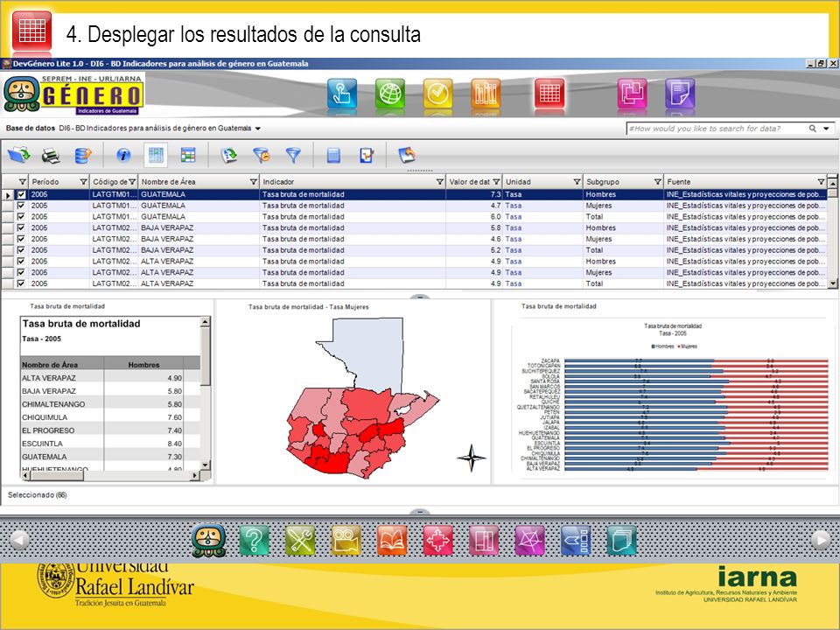Uncheck the BAJA VERAPAZ Hombres row checkbox
Image resolution: width=840 pixels, height=630 pixels.
[21, 228]
